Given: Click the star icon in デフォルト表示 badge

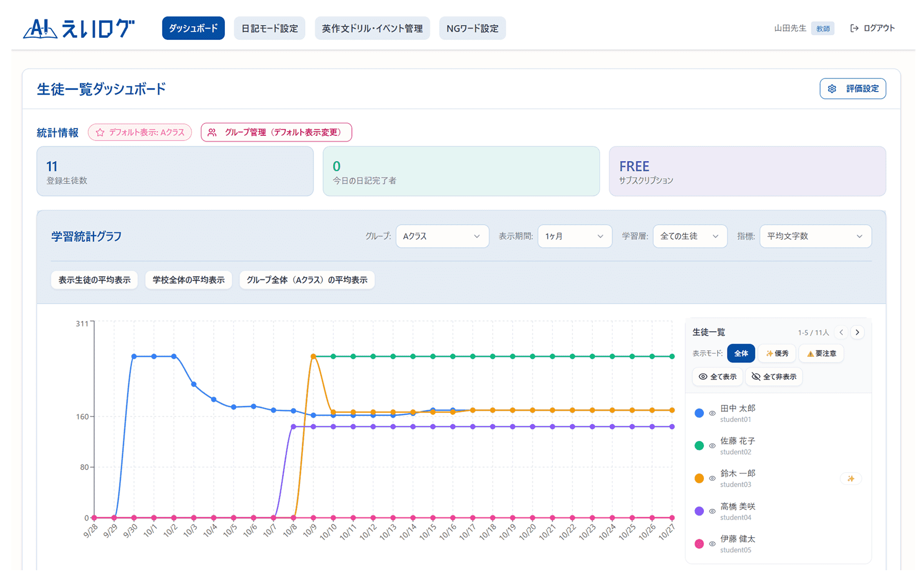Looking at the screenshot, I should pyautogui.click(x=100, y=133).
